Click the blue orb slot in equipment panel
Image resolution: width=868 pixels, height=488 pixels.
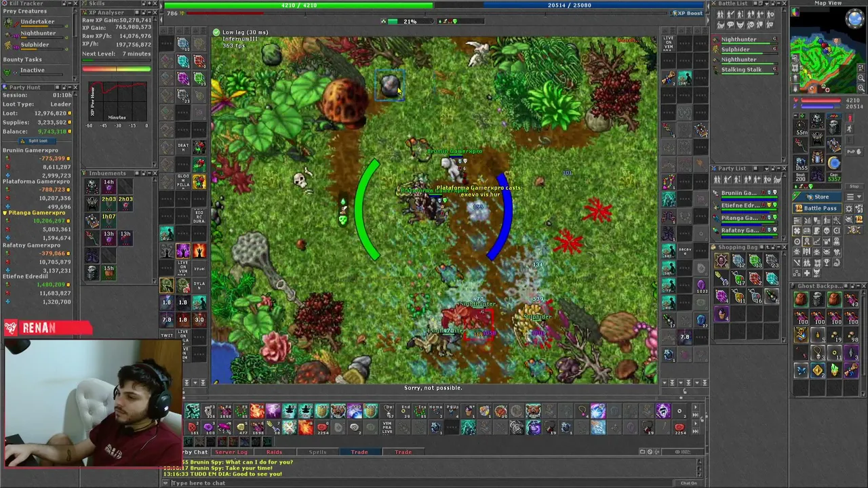tap(833, 163)
